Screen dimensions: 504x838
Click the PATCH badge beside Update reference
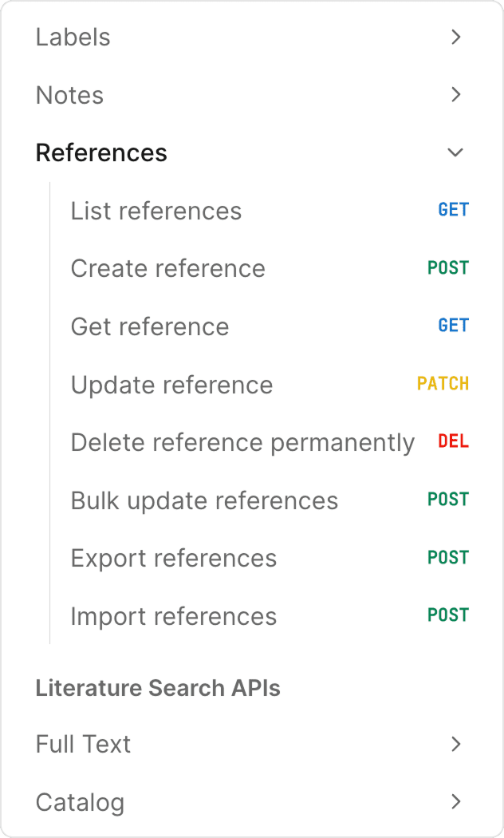pyautogui.click(x=443, y=384)
